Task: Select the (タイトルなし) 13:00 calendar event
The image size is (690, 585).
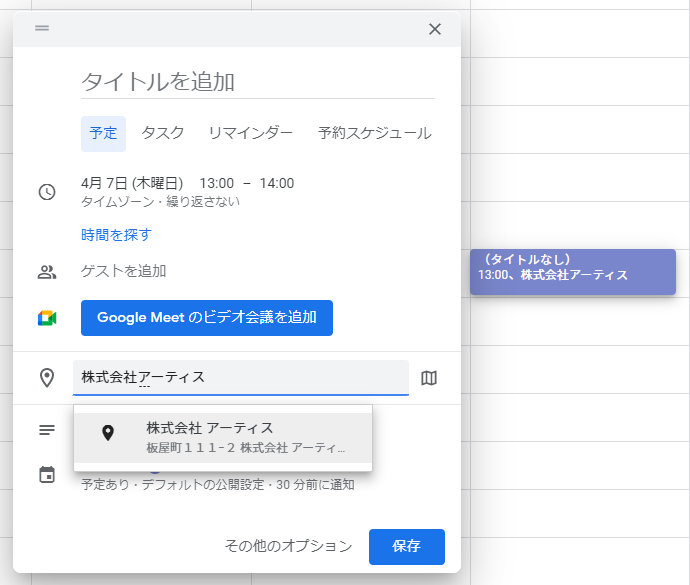Action: point(573,272)
